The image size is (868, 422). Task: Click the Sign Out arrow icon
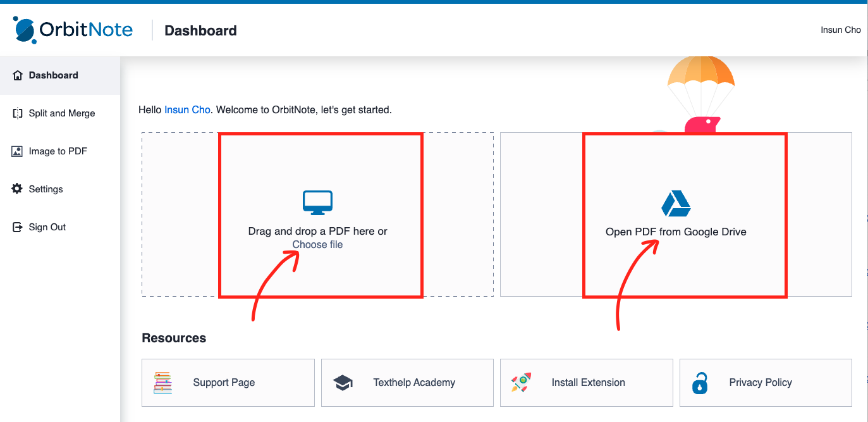18,227
